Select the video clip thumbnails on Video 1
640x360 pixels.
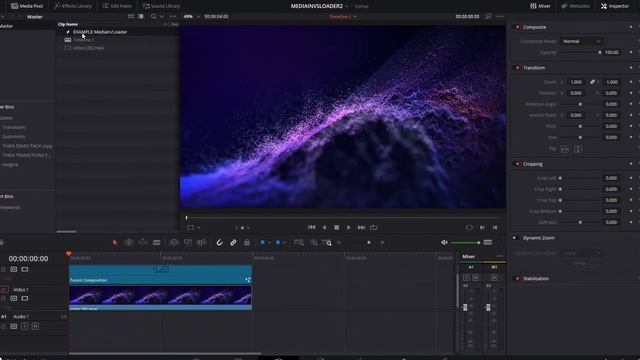[160, 296]
